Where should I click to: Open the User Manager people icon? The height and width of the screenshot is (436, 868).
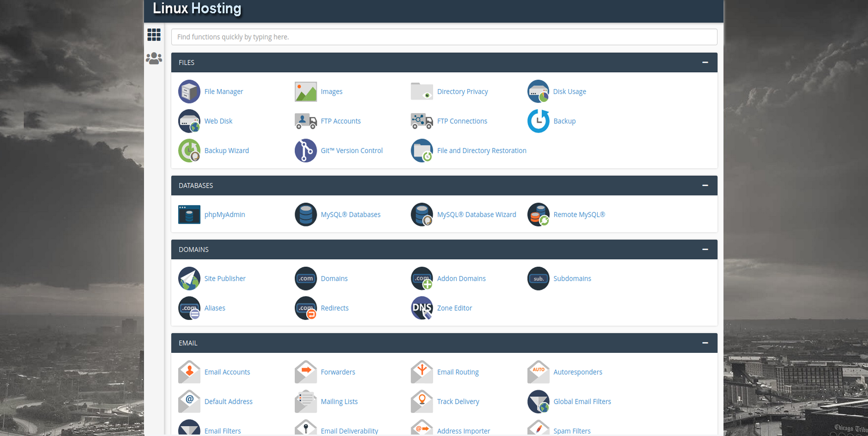[154, 58]
